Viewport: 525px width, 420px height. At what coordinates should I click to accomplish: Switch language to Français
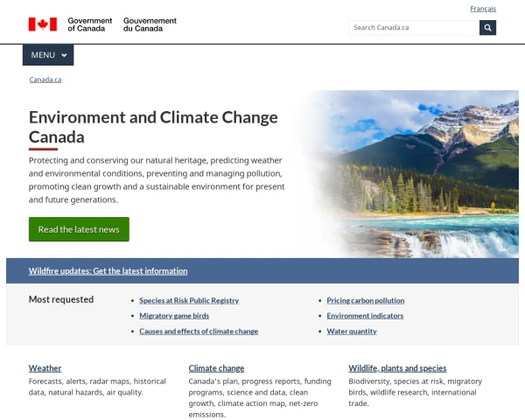483,9
